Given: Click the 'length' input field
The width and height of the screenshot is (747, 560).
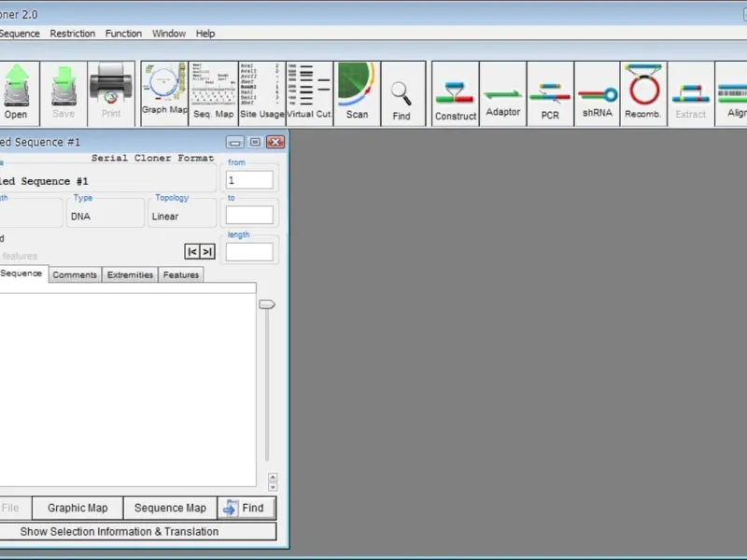Looking at the screenshot, I should [249, 252].
